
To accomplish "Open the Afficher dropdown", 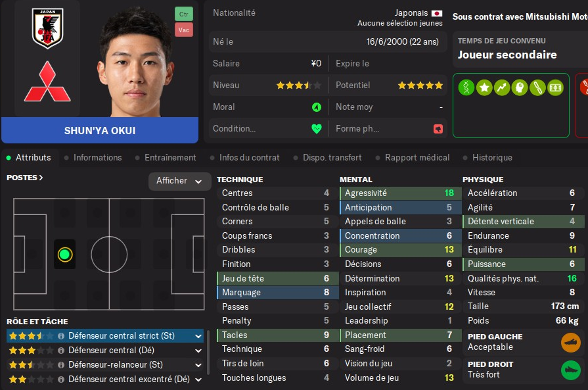I will 179,181.
